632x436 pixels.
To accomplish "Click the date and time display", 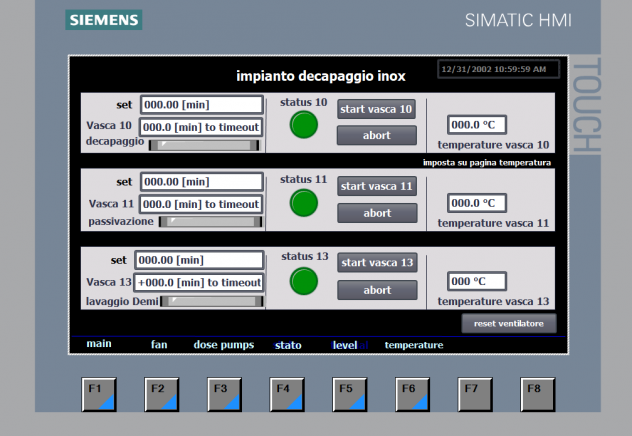I will click(x=499, y=69).
